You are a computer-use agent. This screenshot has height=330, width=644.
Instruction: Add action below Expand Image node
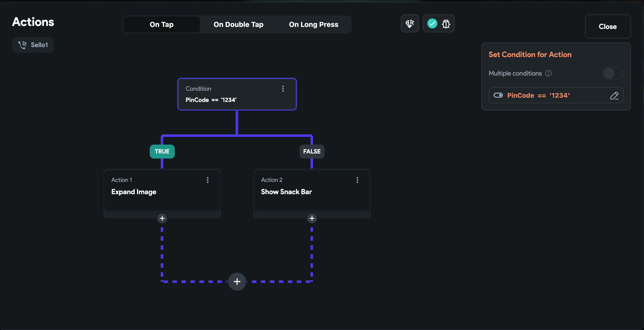pos(162,218)
